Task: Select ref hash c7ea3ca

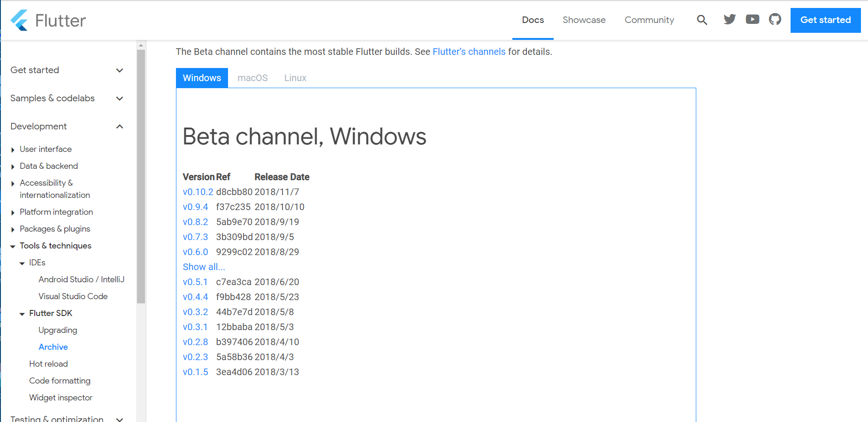Action: pos(234,282)
